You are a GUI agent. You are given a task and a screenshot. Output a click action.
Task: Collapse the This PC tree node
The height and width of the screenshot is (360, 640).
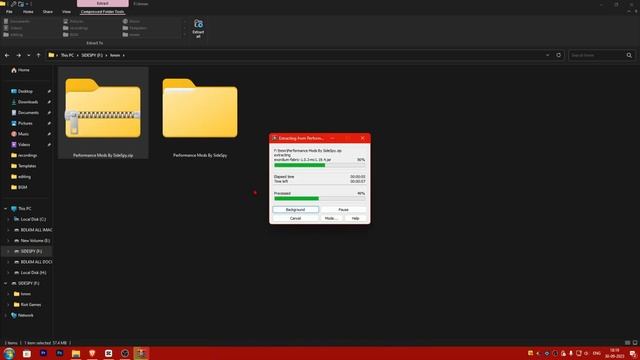5,209
